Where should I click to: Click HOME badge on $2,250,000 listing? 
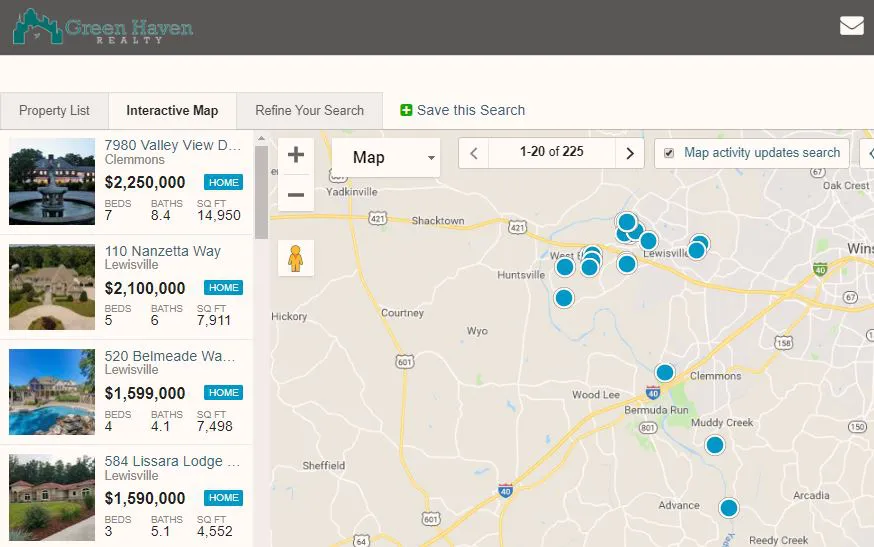coord(224,182)
